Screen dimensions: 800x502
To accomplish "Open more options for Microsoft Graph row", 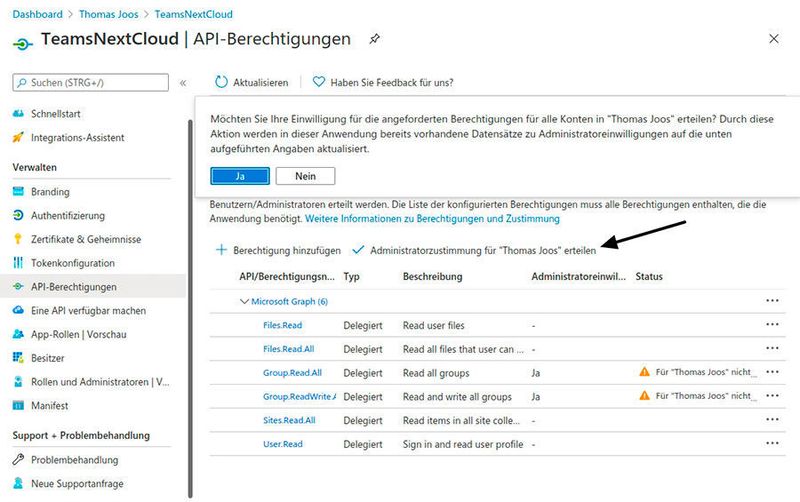I will 772,300.
